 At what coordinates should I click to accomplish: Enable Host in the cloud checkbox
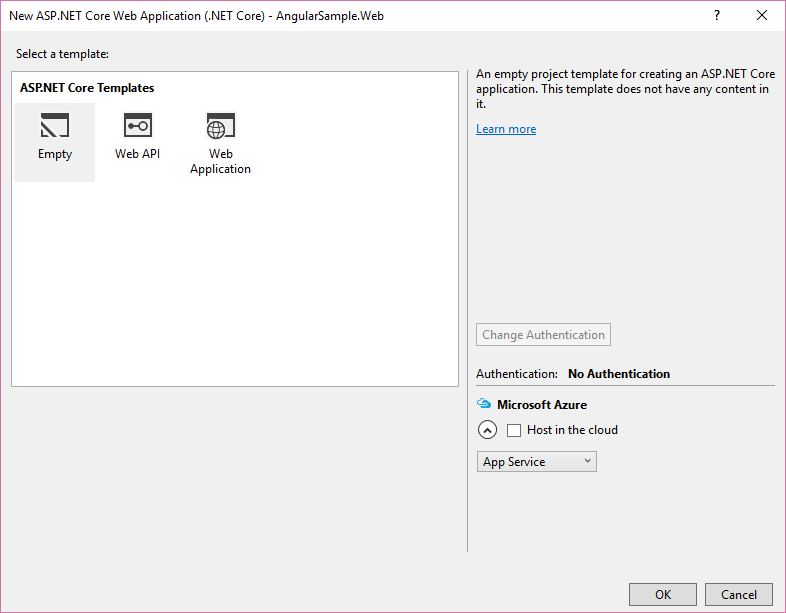pyautogui.click(x=514, y=430)
